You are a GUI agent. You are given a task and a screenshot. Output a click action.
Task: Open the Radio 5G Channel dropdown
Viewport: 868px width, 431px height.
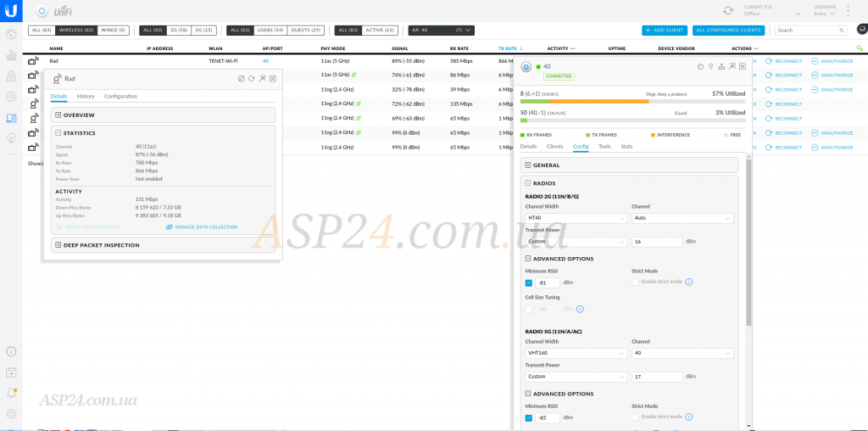click(x=682, y=353)
